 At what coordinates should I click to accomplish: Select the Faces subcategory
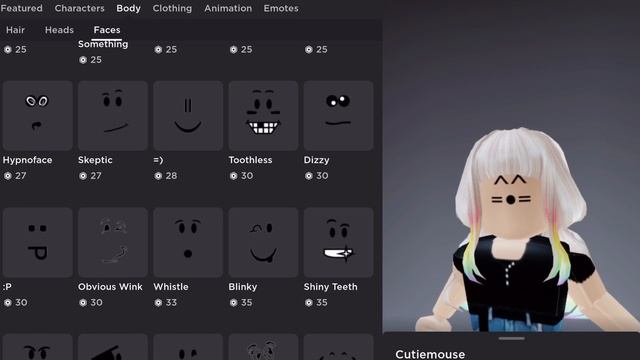click(107, 30)
